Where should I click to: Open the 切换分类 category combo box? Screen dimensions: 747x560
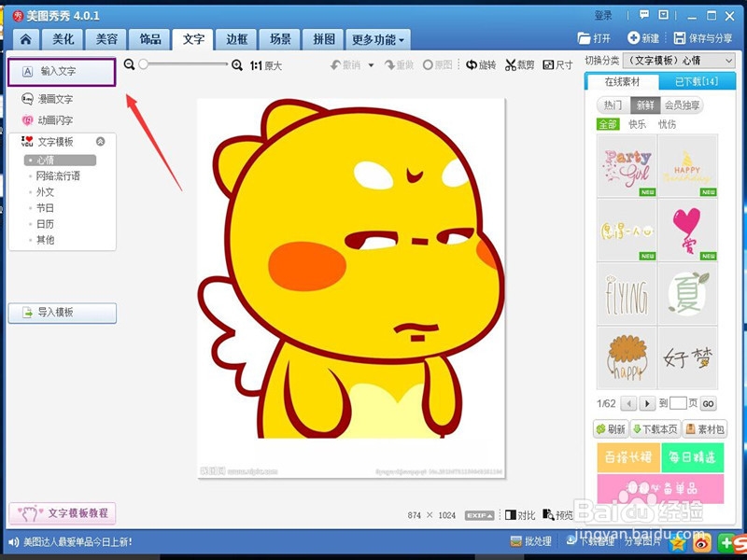pos(679,61)
